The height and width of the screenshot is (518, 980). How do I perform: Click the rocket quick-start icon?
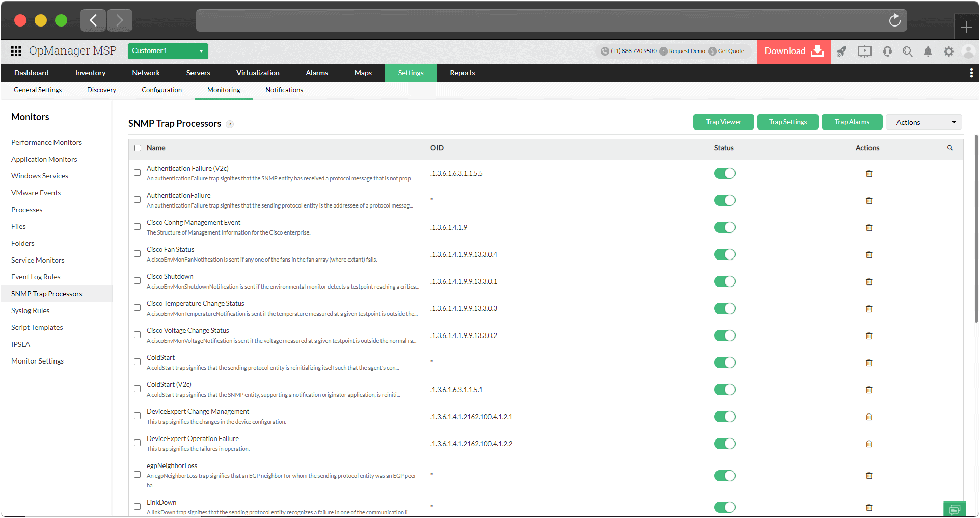coord(841,51)
